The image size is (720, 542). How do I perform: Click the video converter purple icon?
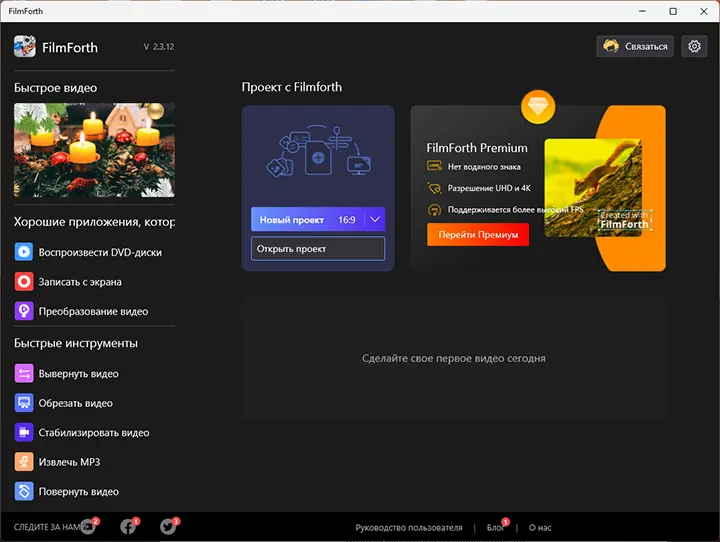(24, 311)
